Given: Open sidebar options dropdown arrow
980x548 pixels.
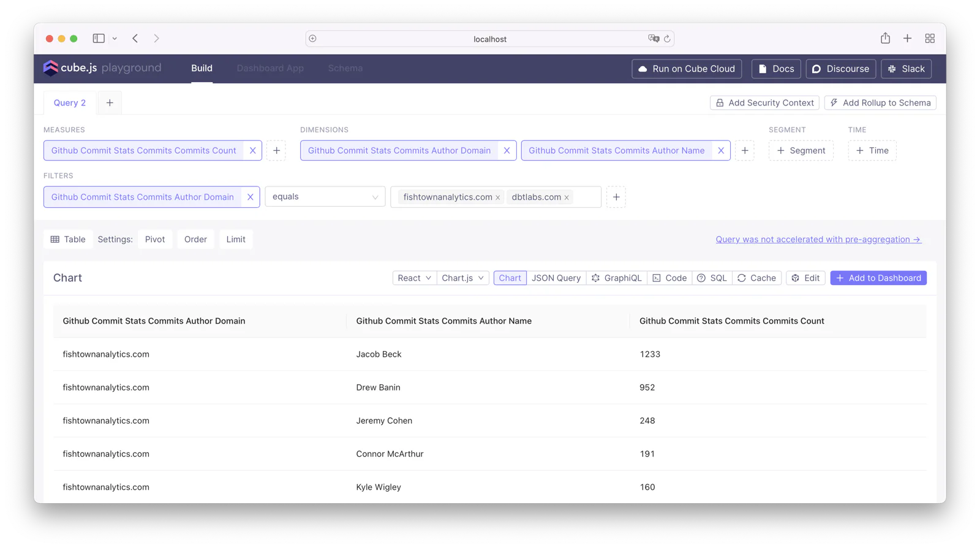Looking at the screenshot, I should click(x=115, y=39).
